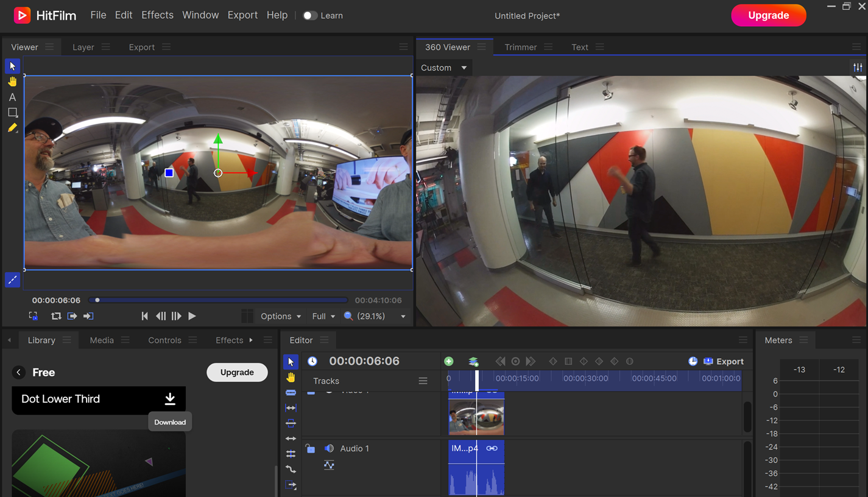Click the Upgrade button in the top right
The width and height of the screenshot is (868, 497).
point(768,15)
